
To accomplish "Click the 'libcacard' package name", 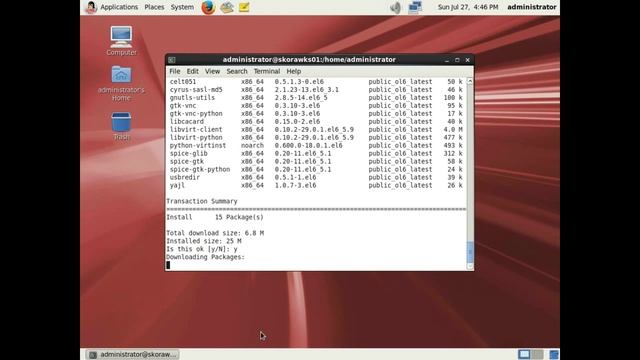I will [187, 122].
